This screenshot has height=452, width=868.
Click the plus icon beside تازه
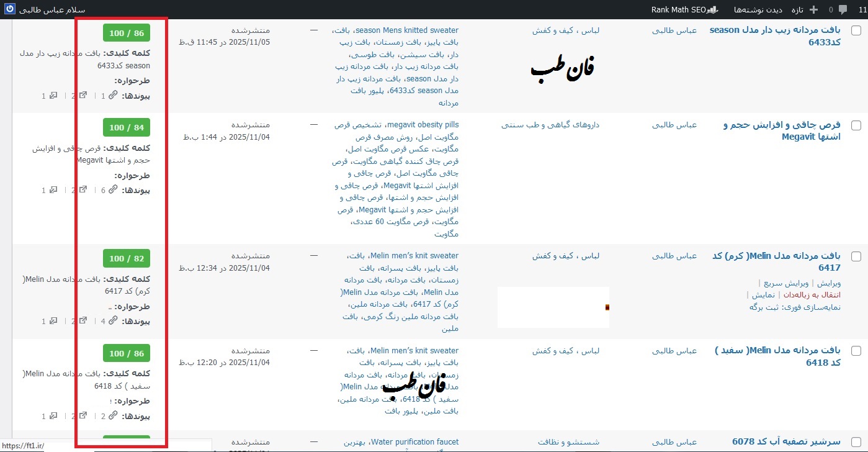point(814,9)
